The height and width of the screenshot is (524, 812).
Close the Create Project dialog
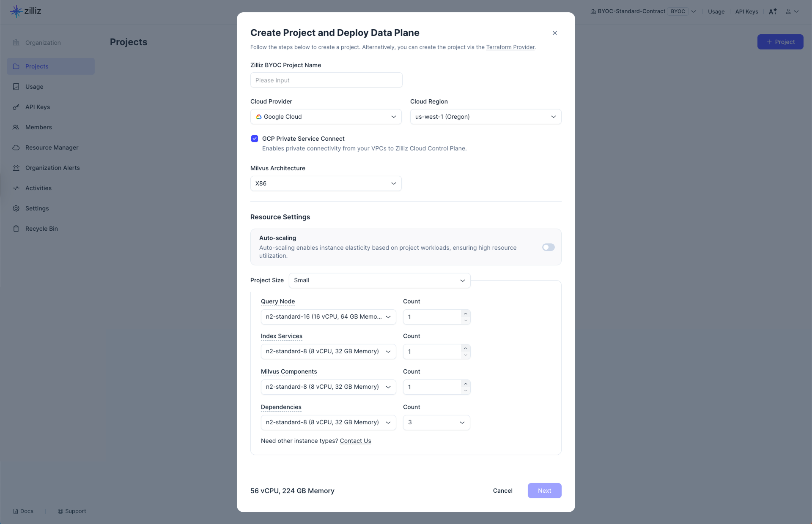(x=555, y=33)
